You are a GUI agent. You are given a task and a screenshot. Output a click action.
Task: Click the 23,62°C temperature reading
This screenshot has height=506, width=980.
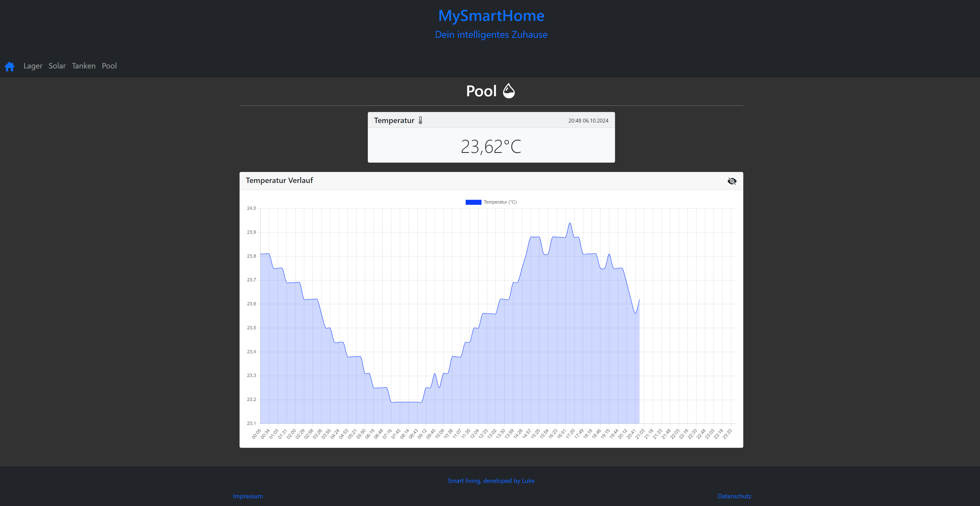tap(491, 147)
